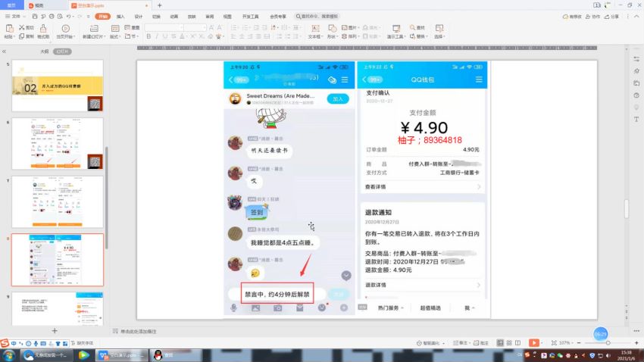Click the Save icon in quick toolbar
644x362 pixels.
[x=35, y=17]
